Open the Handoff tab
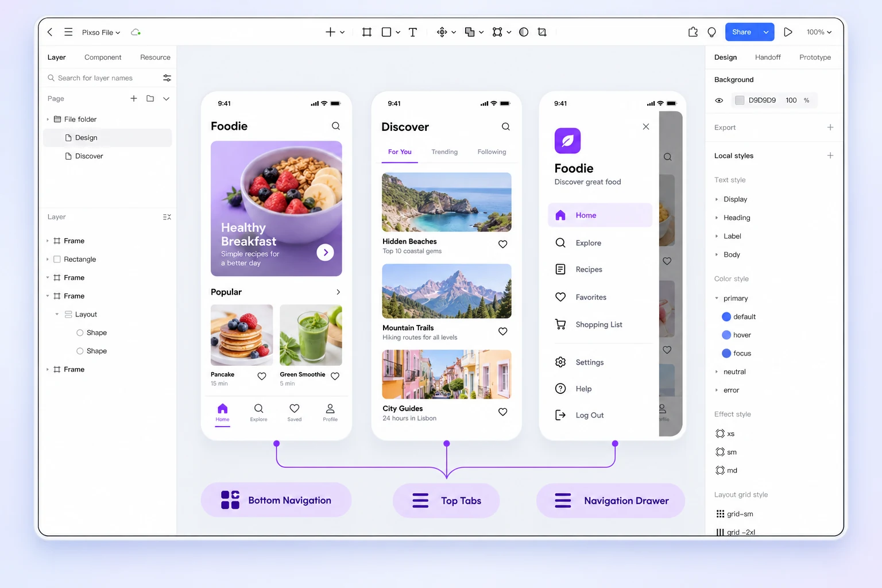The image size is (882, 588). [x=768, y=57]
